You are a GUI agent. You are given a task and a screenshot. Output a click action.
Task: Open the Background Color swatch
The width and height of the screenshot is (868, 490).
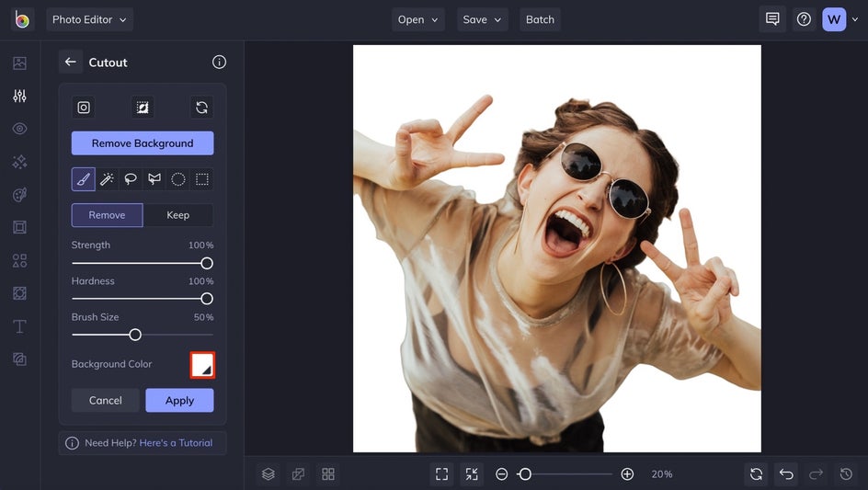[202, 365]
